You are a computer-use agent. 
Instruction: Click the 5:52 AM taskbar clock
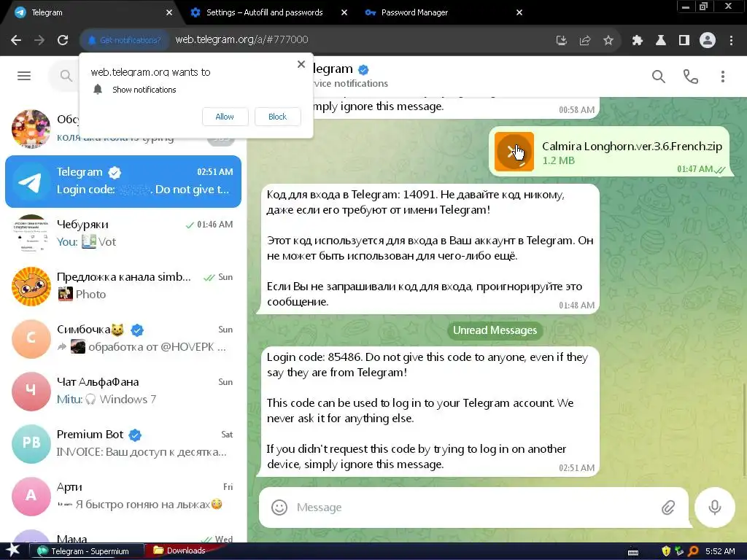click(720, 551)
